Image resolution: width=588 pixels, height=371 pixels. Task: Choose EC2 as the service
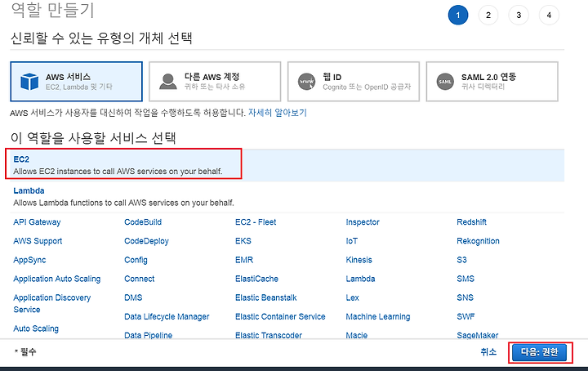[x=287, y=165]
